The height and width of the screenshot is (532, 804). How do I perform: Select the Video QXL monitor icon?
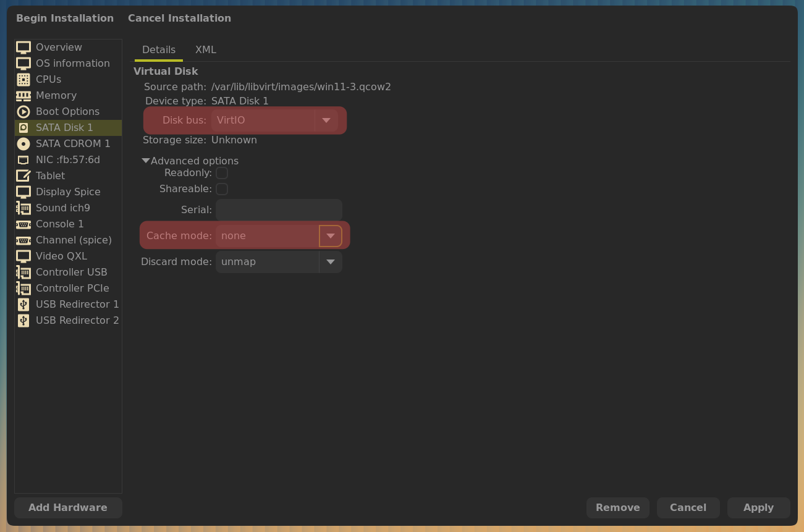[23, 256]
